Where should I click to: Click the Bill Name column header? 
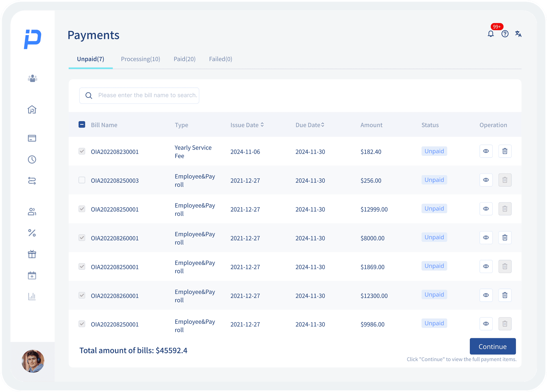(104, 125)
